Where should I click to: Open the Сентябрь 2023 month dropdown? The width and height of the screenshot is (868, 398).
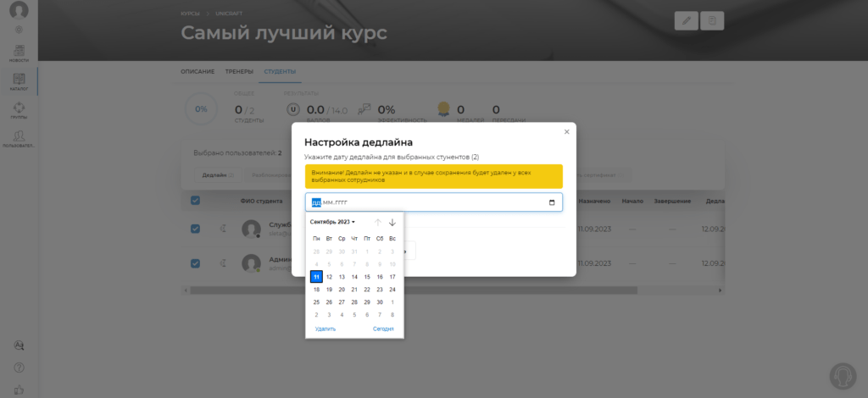[332, 222]
